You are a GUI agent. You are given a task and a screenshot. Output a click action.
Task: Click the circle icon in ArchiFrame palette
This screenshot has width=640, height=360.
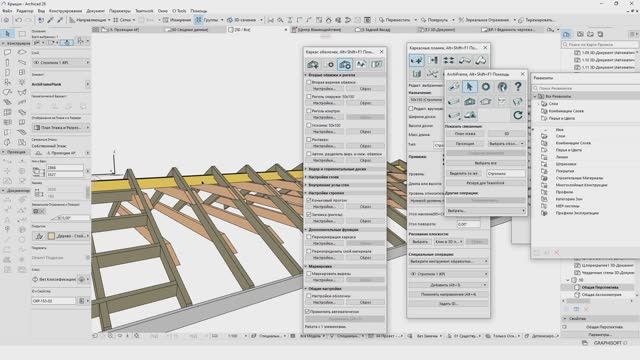pyautogui.click(x=486, y=87)
